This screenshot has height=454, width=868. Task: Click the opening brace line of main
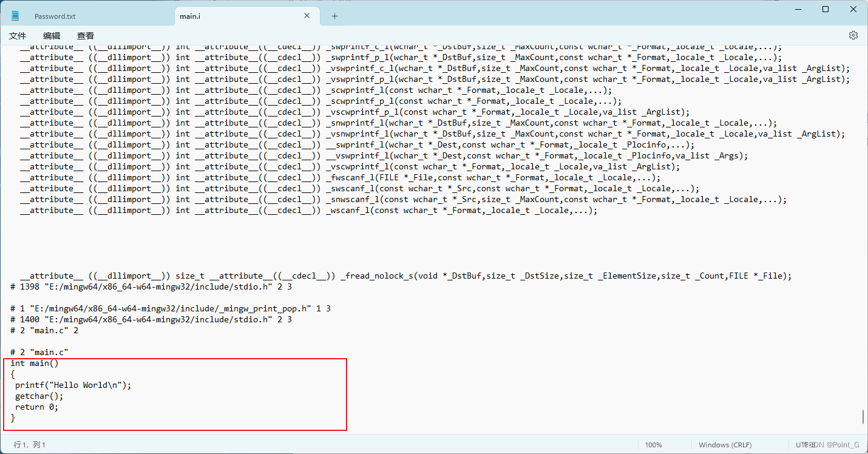click(13, 374)
